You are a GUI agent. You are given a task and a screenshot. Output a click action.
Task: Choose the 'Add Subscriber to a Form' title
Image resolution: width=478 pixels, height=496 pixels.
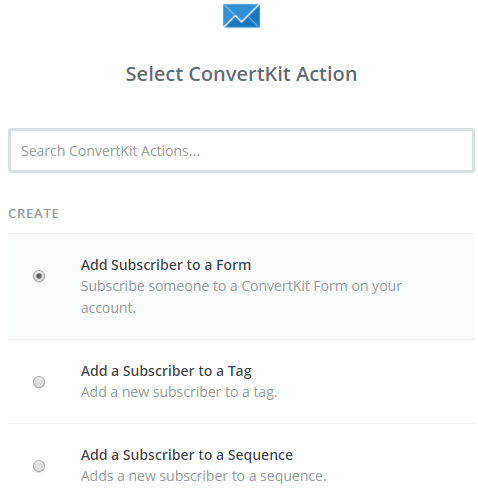(x=166, y=265)
